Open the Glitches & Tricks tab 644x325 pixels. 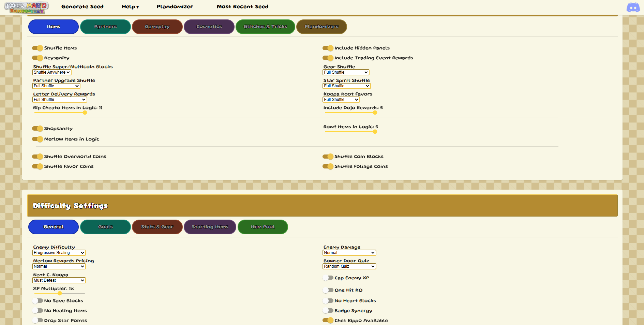265,27
